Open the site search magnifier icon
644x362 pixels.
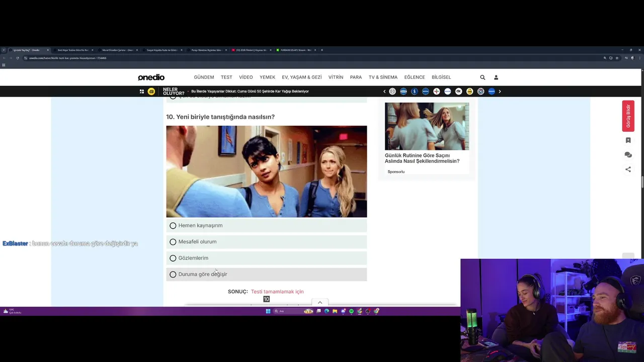coord(482,77)
